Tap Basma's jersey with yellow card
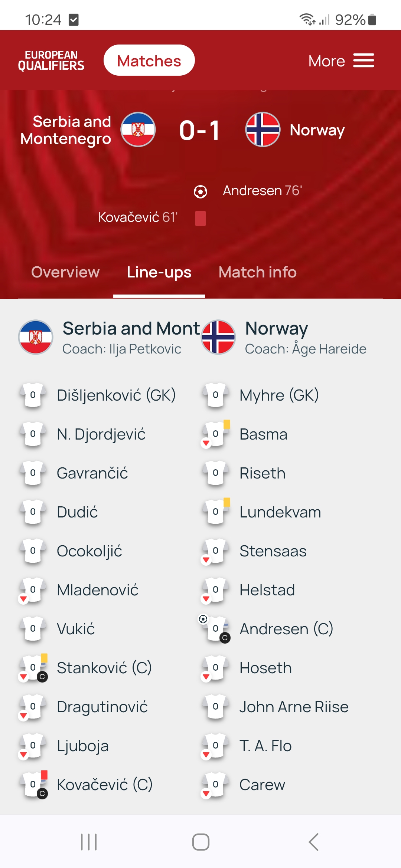This screenshot has width=401, height=868. pos(216,434)
